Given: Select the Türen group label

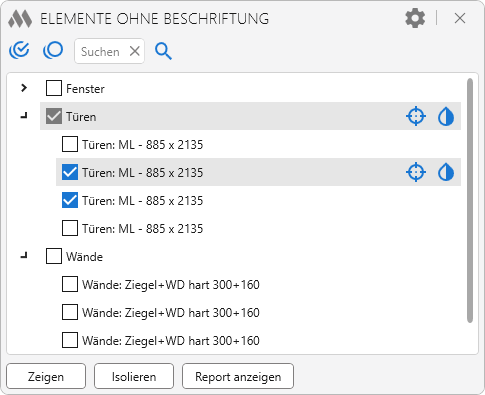Looking at the screenshot, I should (81, 117).
